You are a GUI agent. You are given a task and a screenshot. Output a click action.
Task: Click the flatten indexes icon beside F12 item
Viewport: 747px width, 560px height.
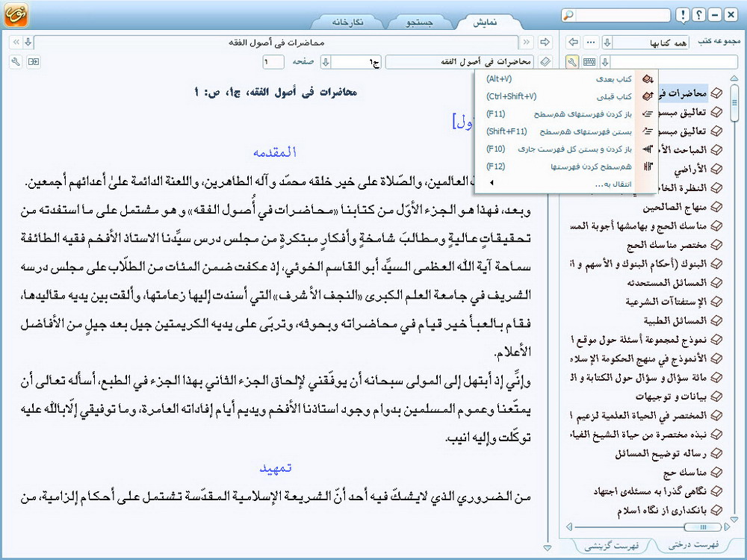point(648,167)
